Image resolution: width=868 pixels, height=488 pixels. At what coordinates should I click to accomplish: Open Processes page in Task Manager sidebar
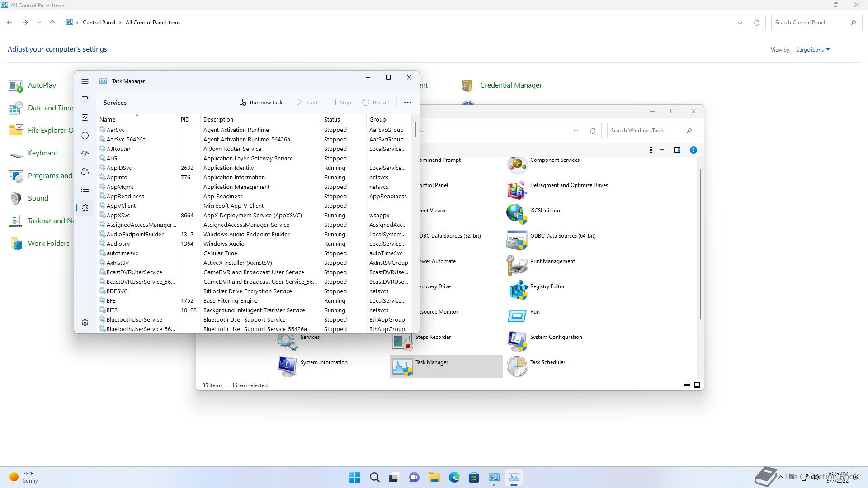(85, 99)
